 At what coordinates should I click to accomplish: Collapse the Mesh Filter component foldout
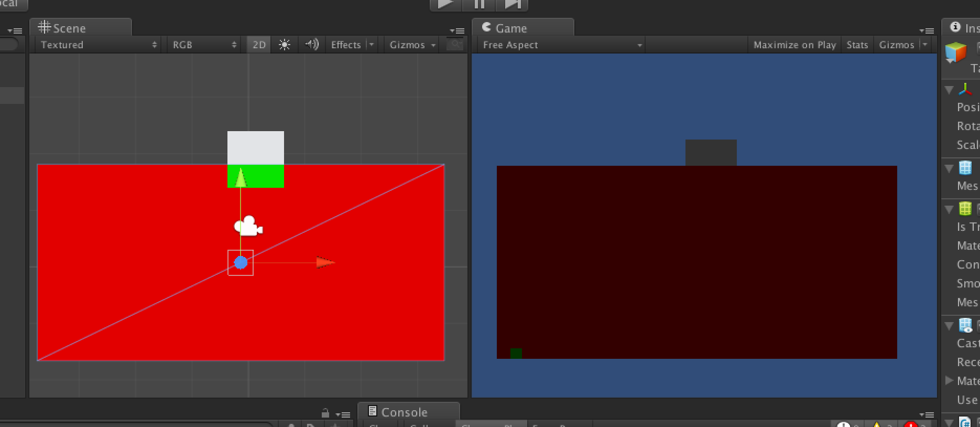click(949, 168)
